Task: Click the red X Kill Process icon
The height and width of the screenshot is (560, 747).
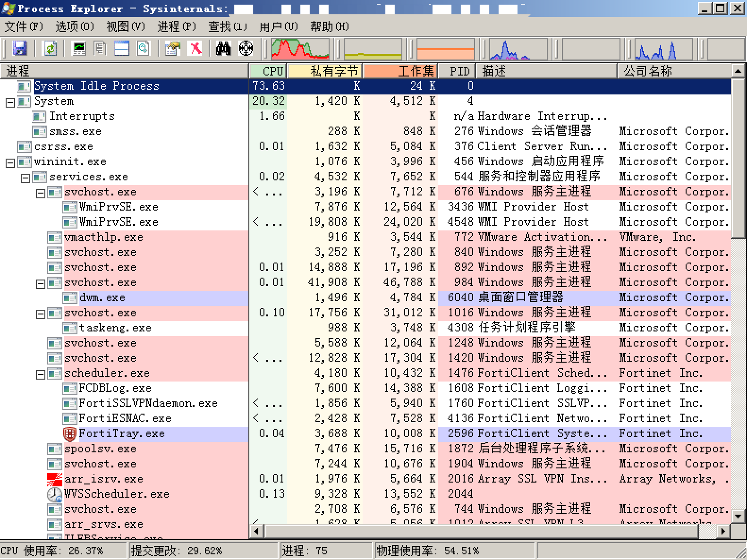Action: 195,48
